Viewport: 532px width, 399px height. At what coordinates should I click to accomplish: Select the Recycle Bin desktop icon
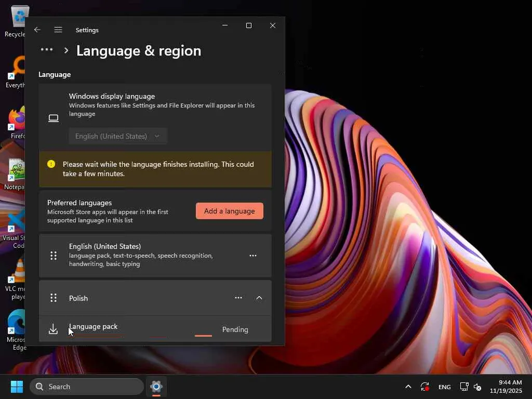(x=15, y=22)
